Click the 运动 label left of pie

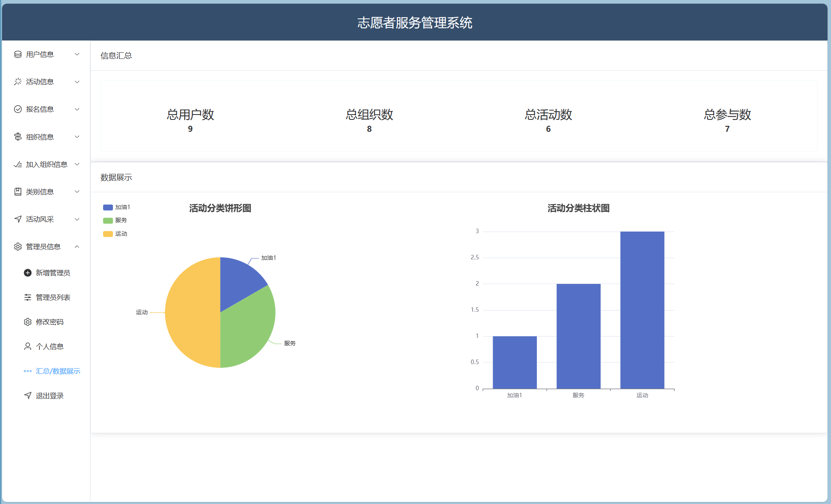142,313
